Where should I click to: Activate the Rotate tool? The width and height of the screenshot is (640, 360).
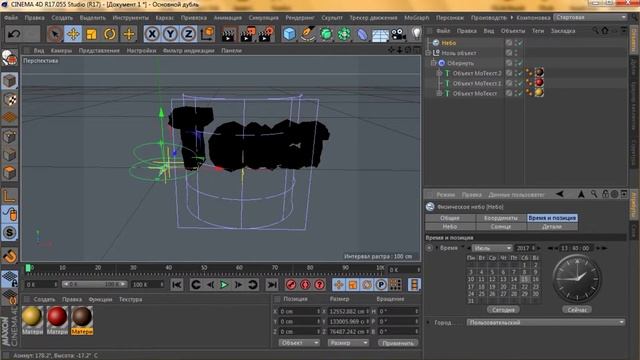click(110, 34)
